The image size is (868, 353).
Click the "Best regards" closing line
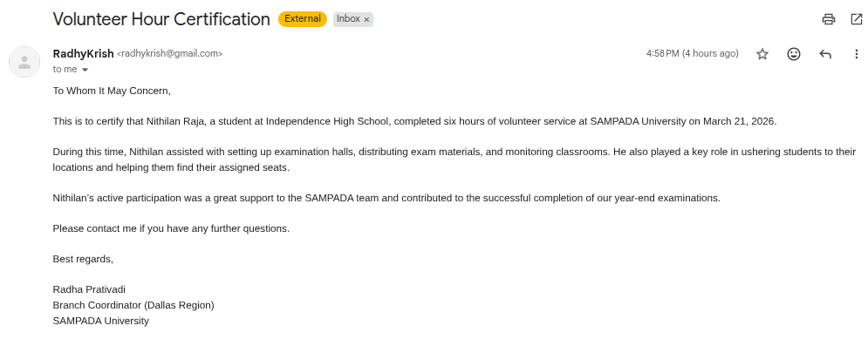[x=83, y=259]
